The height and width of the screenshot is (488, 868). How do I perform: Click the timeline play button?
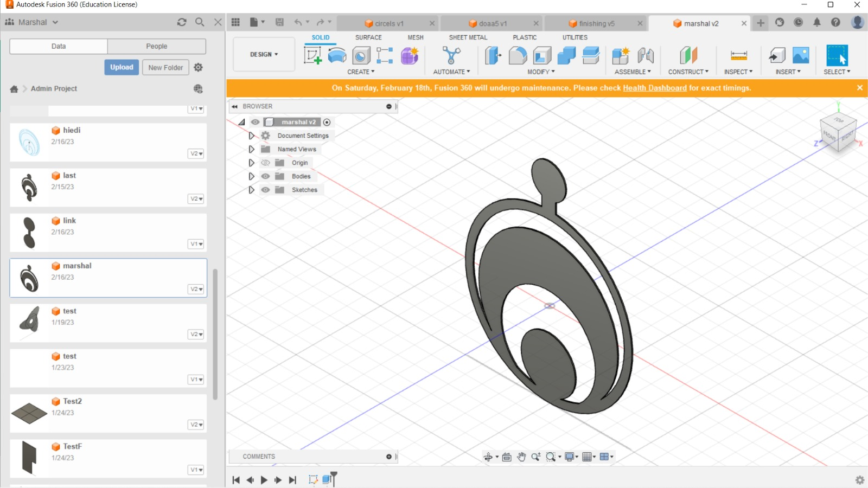(264, 480)
